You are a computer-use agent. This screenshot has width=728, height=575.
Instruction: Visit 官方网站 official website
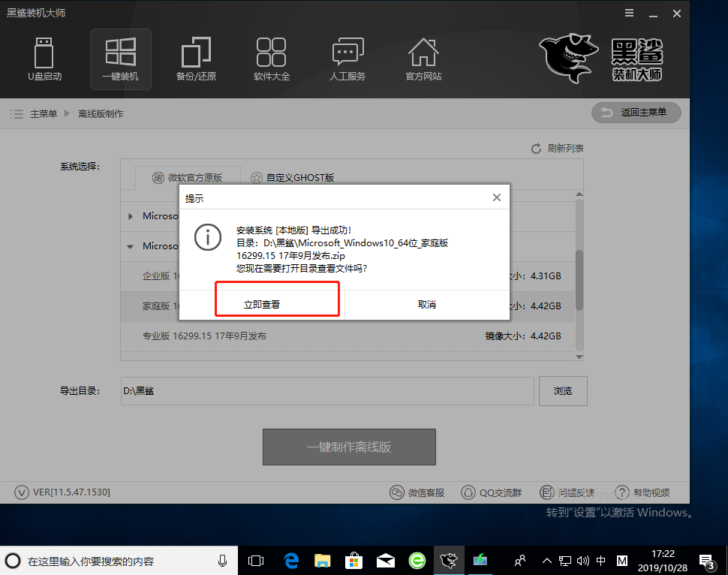pyautogui.click(x=423, y=59)
